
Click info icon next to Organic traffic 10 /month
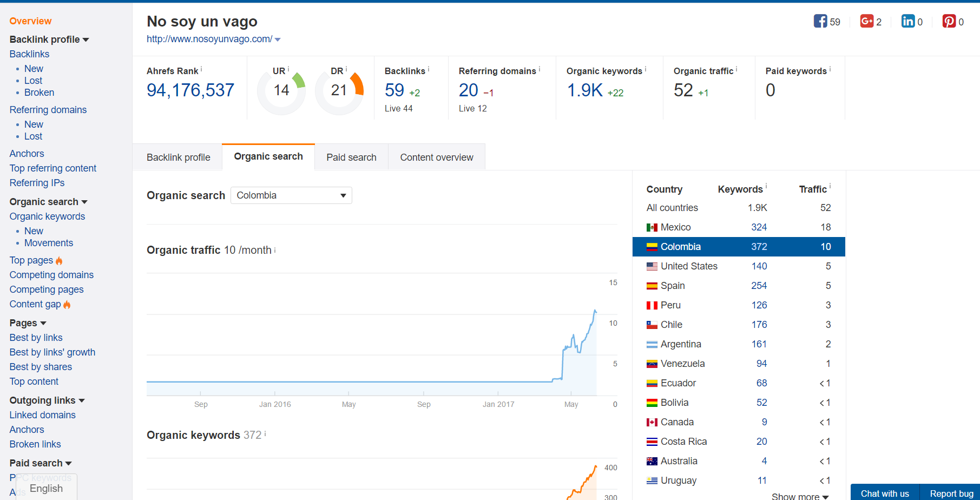click(x=275, y=250)
